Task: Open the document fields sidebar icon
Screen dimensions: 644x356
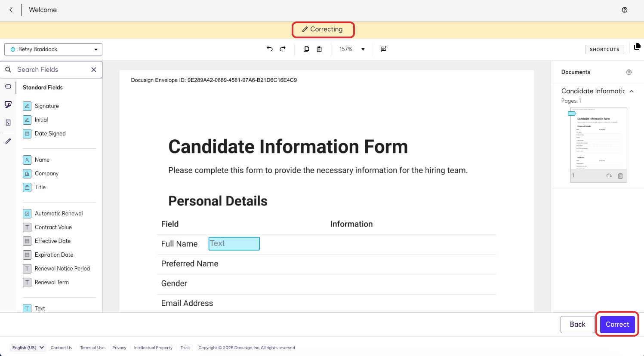Action: 8,123
